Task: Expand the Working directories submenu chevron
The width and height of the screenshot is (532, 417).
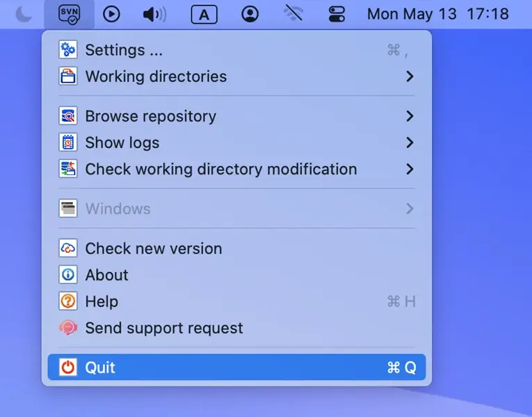Action: [410, 76]
